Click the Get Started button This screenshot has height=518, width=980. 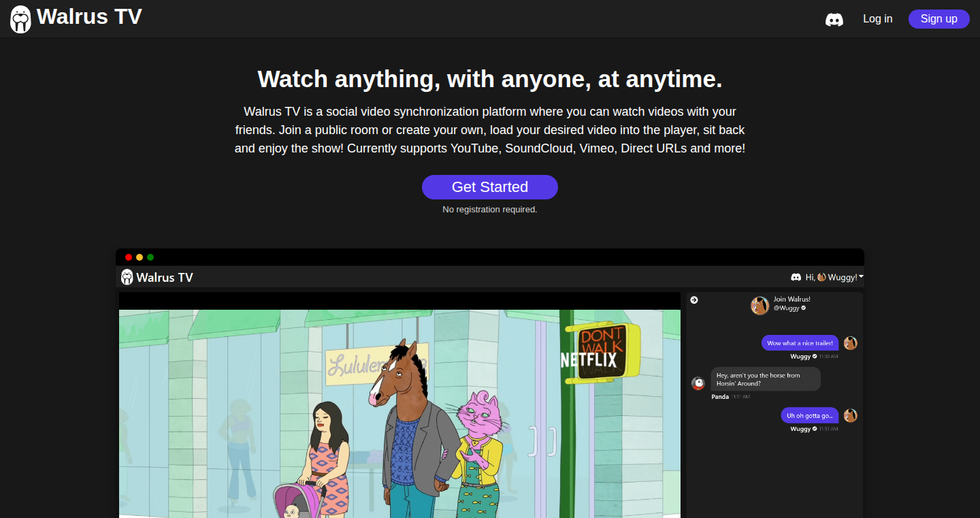click(x=490, y=187)
